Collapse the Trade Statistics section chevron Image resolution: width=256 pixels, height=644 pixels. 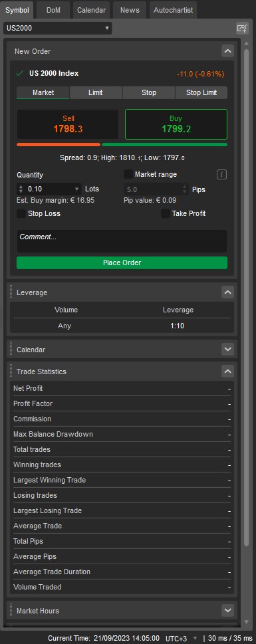227,372
